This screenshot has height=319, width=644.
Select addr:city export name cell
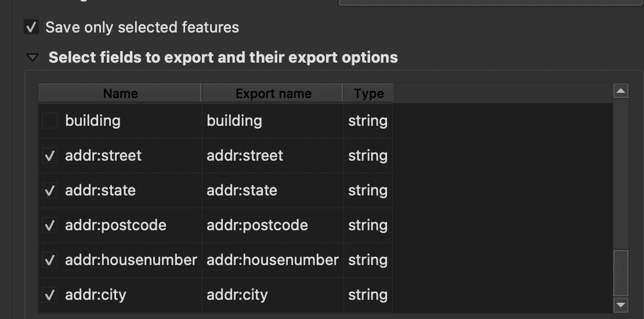273,295
